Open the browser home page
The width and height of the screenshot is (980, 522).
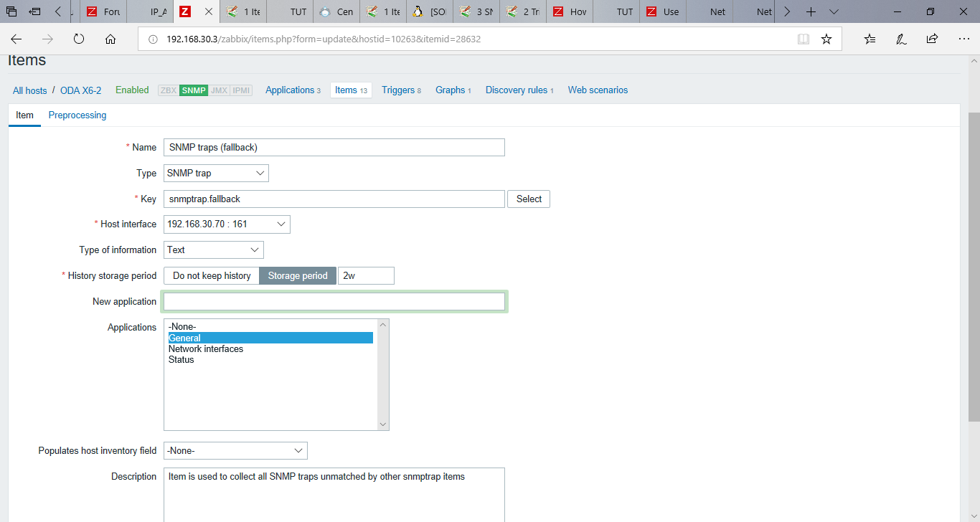(110, 39)
